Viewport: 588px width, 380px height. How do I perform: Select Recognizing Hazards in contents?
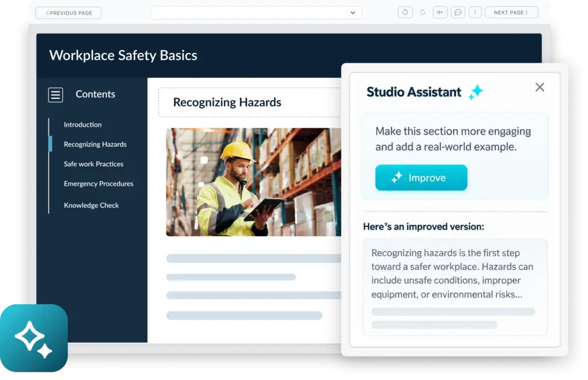pos(95,144)
